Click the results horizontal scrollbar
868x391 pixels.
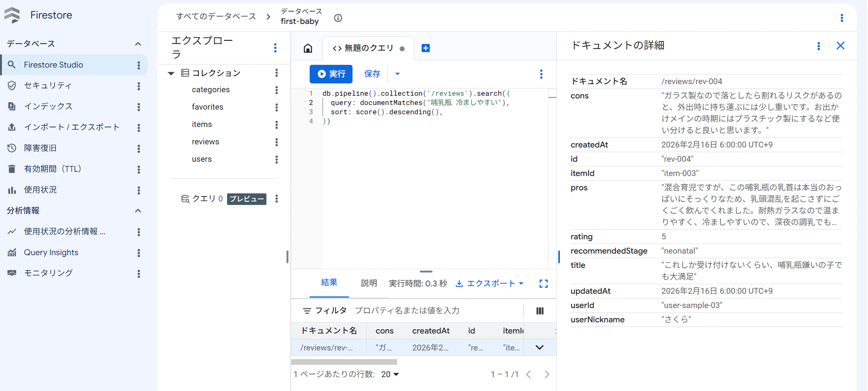[344, 362]
